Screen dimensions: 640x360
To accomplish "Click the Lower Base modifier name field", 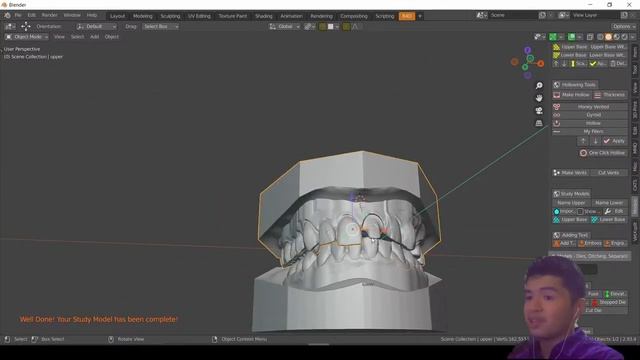I will [574, 55].
